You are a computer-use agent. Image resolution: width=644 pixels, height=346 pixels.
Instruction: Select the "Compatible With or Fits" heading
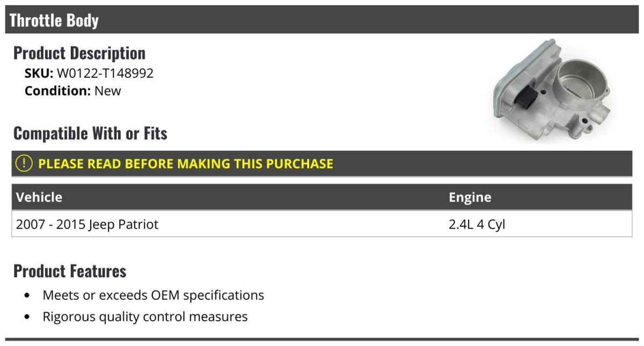coord(90,133)
